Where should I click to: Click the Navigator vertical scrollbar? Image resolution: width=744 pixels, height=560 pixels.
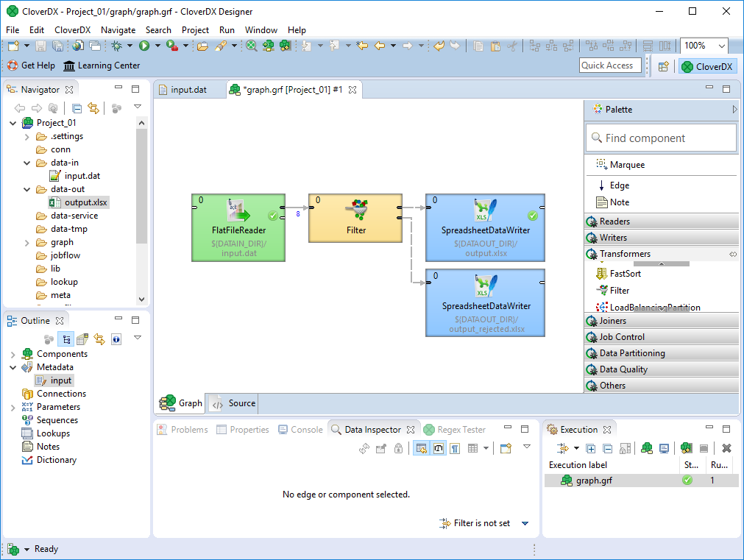coord(142,191)
